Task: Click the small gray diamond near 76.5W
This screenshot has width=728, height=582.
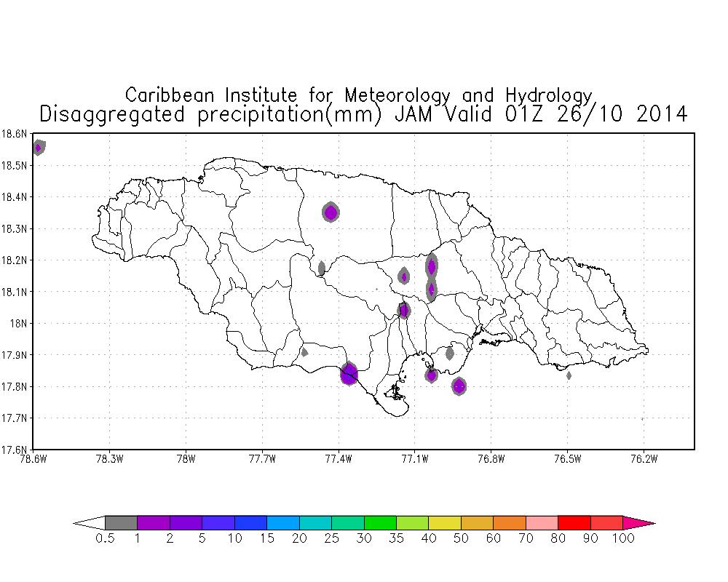Action: click(569, 375)
